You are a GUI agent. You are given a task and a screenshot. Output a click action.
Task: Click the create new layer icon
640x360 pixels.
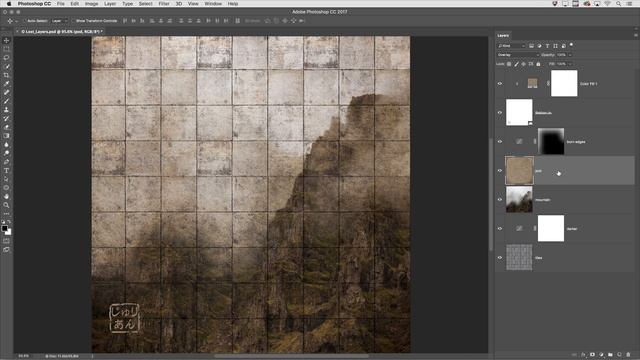point(619,355)
